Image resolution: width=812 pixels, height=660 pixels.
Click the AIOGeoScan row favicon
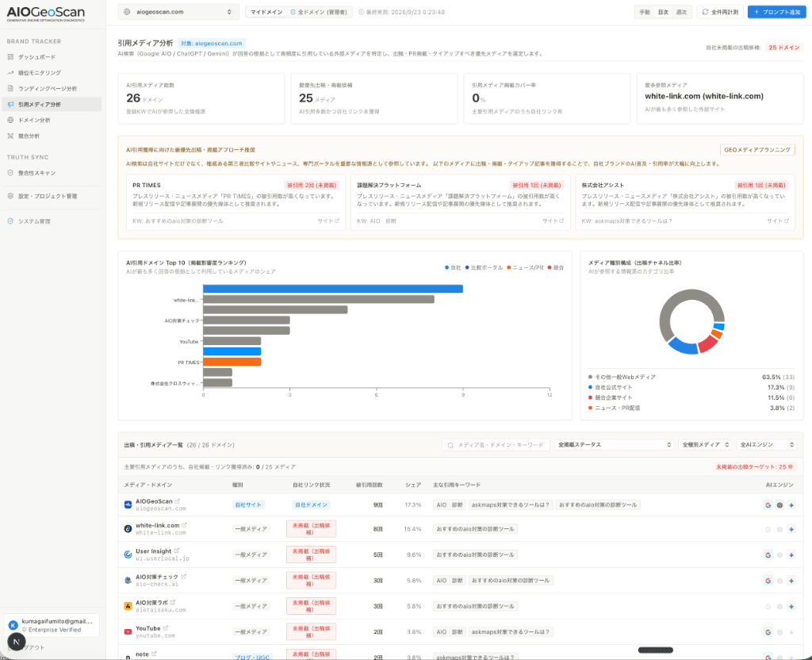[128, 505]
